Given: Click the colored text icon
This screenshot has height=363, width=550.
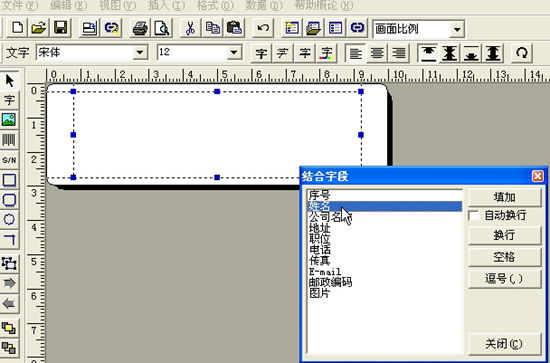Looking at the screenshot, I should (x=326, y=53).
